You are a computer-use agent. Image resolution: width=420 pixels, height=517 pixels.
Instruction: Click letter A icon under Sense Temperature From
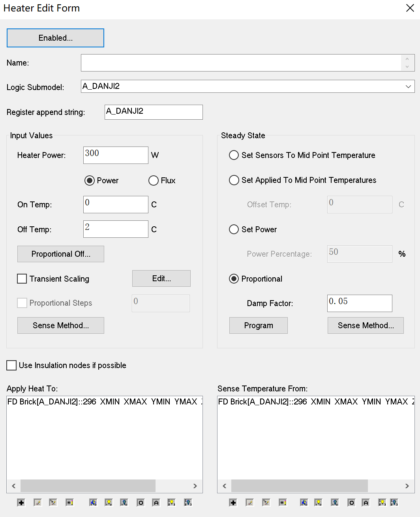pyautogui.click(x=366, y=502)
